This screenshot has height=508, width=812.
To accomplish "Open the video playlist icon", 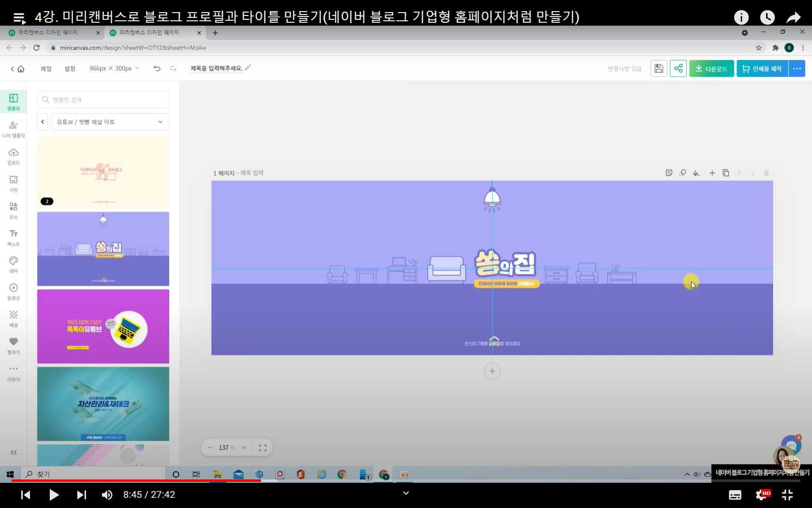I will (19, 18).
